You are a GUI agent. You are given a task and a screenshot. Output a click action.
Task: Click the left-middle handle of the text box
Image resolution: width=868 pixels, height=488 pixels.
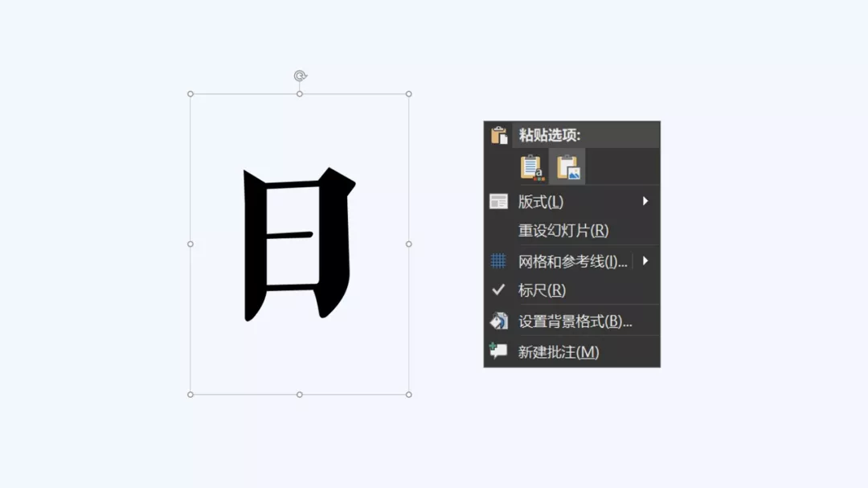tap(190, 244)
